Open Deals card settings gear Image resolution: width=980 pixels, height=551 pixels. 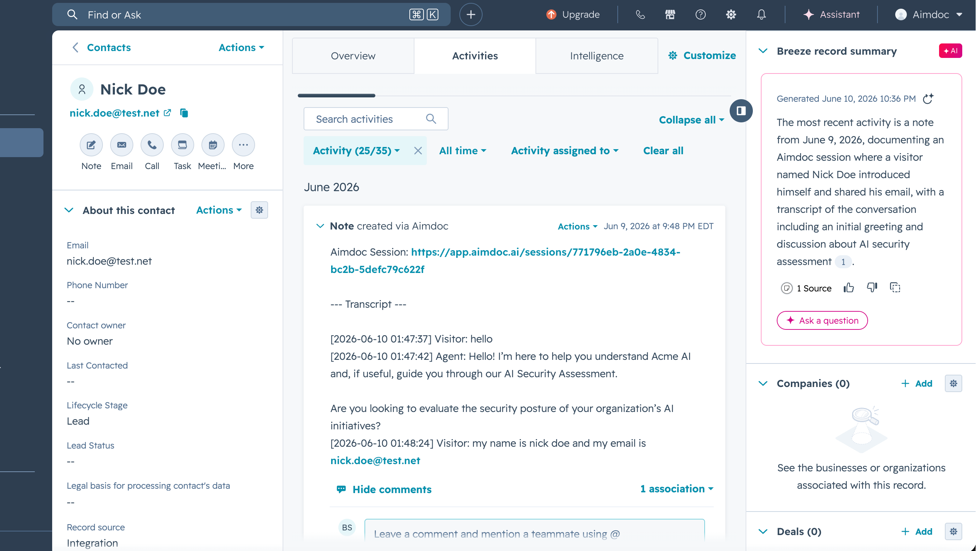pos(953,531)
